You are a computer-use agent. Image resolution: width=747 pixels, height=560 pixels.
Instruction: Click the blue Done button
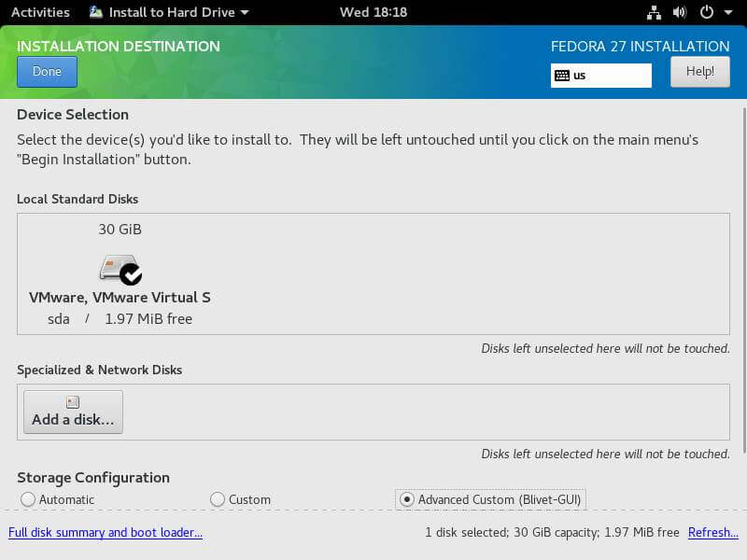pyautogui.click(x=47, y=72)
